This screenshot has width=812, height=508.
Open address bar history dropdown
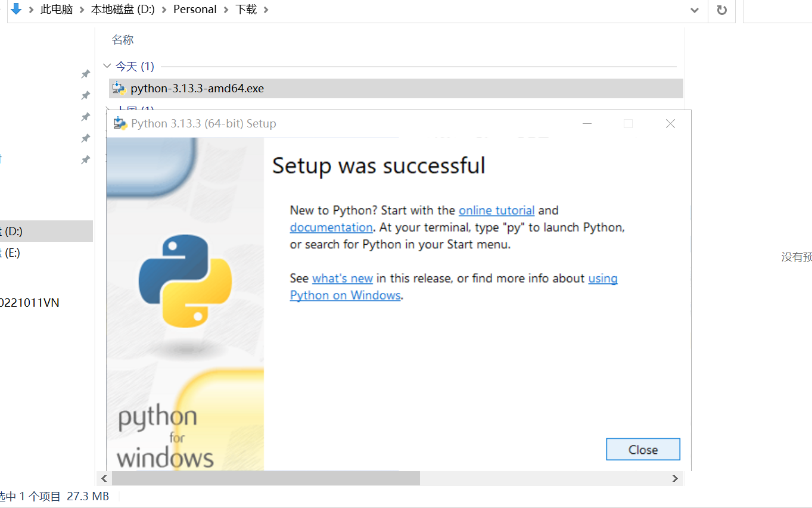click(694, 10)
